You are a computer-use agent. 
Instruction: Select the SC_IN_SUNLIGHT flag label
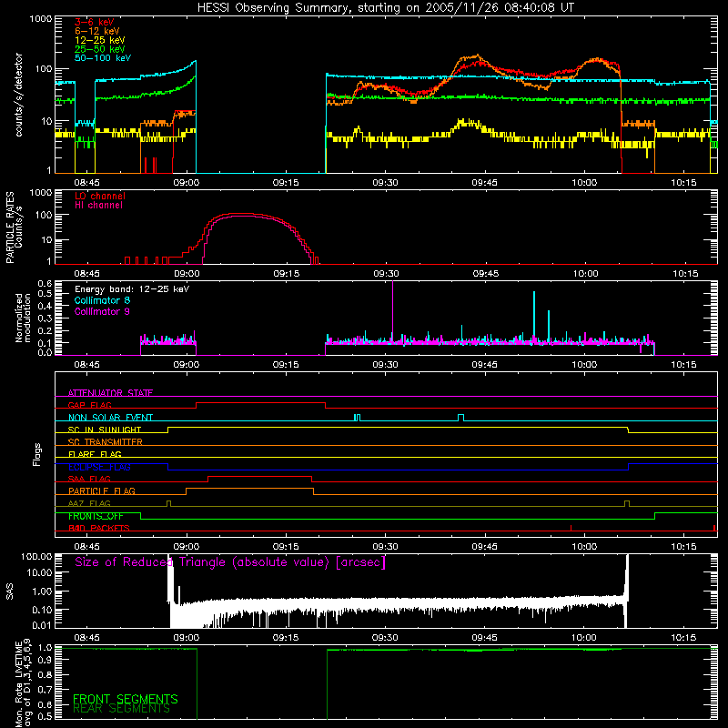coord(105,430)
